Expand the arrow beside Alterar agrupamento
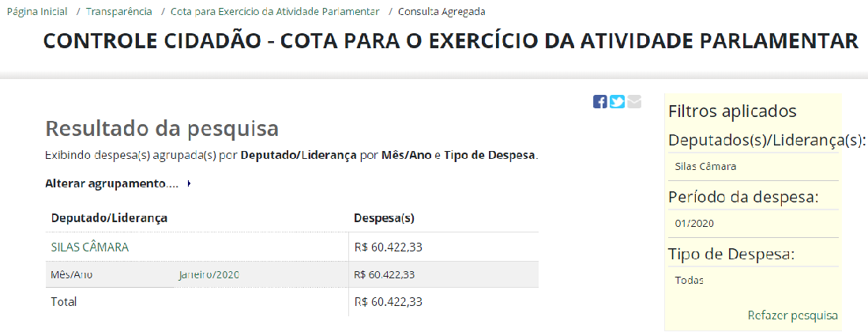The width and height of the screenshot is (868, 336). tap(190, 183)
